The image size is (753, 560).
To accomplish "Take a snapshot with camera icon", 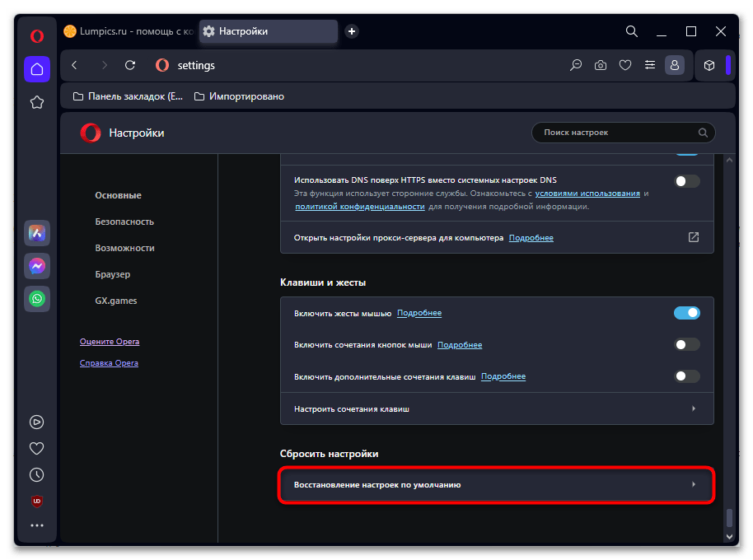I will pyautogui.click(x=601, y=65).
